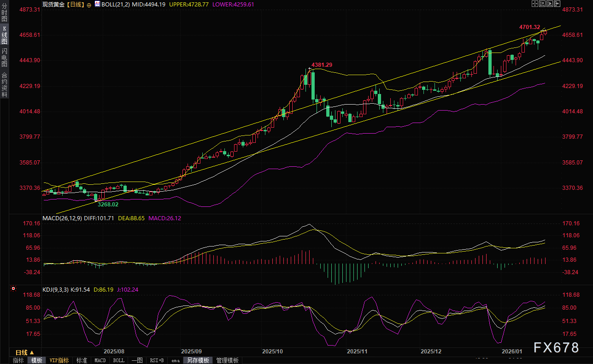Click the jump-to-first-bar chart icon
The height and width of the screenshot is (364, 593).
coord(543,4)
